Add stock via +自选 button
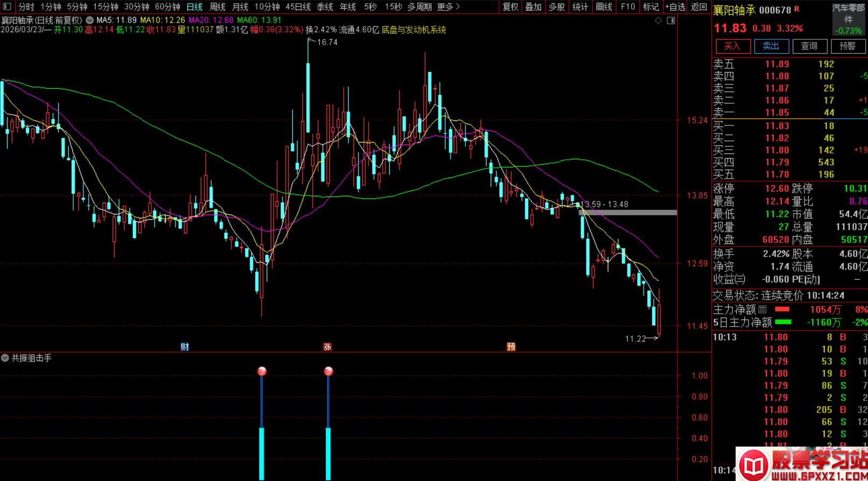This screenshot has height=481, width=868. coord(675,6)
